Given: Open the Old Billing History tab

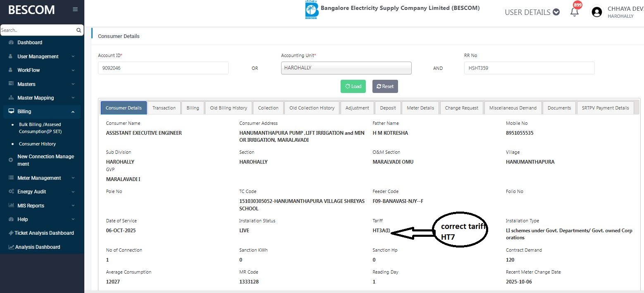Looking at the screenshot, I should coord(229,108).
